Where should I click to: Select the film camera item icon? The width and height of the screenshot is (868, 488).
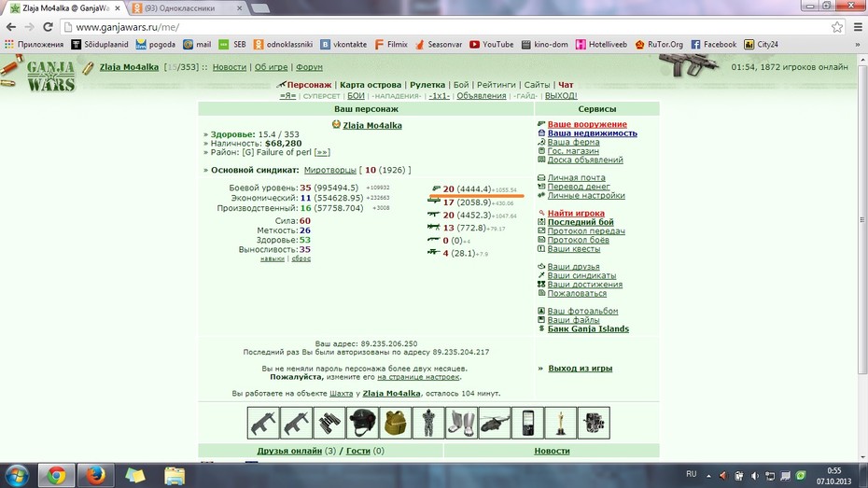point(594,423)
